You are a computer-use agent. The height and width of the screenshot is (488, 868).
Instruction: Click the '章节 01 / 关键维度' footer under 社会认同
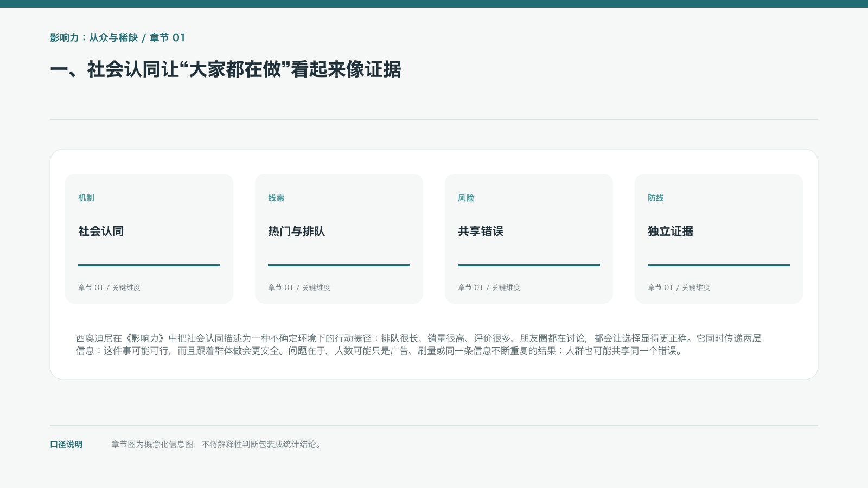tap(109, 287)
